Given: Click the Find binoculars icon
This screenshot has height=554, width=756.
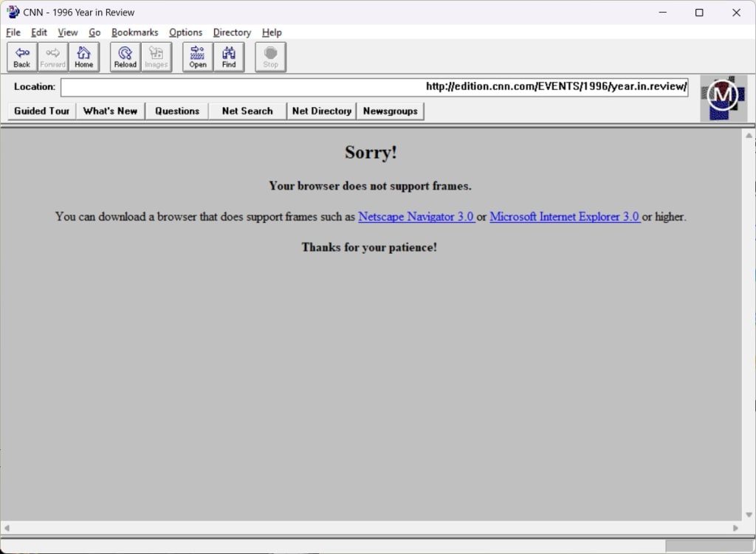Looking at the screenshot, I should [228, 56].
